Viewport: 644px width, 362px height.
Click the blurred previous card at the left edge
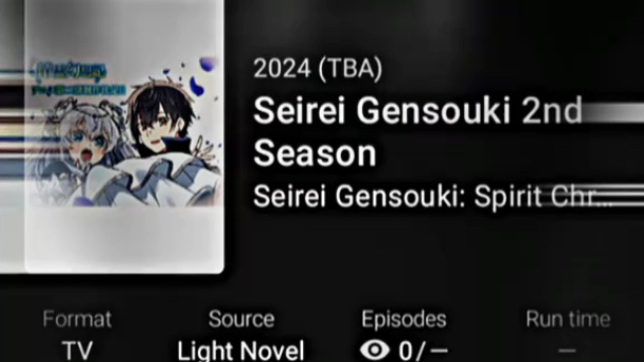point(12,134)
